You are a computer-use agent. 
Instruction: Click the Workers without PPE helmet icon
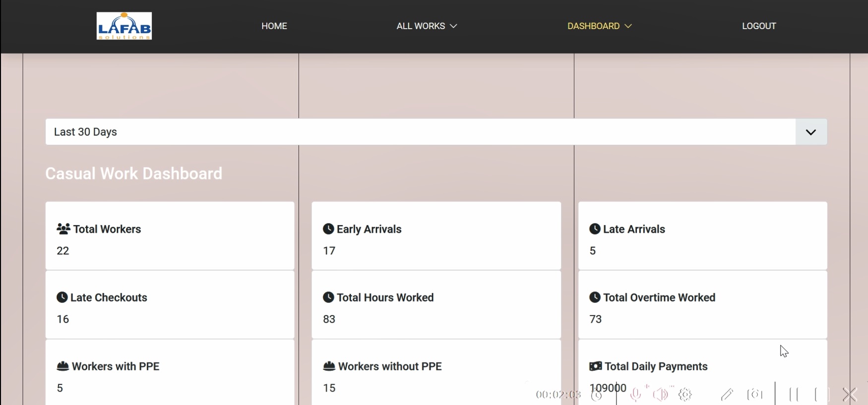(x=329, y=366)
